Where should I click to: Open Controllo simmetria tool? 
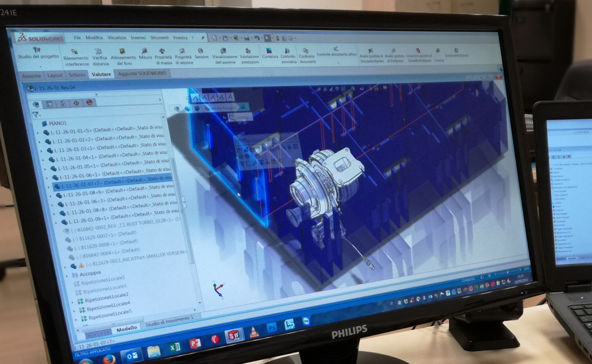[288, 55]
